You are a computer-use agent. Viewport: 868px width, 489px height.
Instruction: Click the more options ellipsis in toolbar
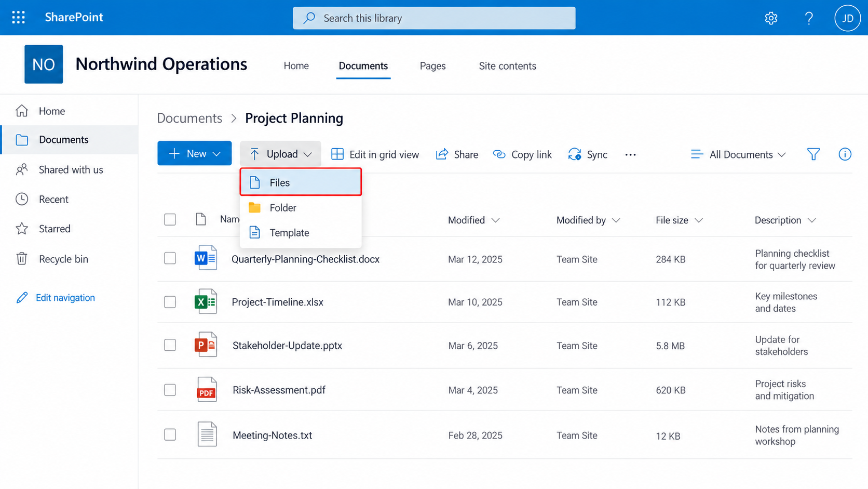click(630, 155)
